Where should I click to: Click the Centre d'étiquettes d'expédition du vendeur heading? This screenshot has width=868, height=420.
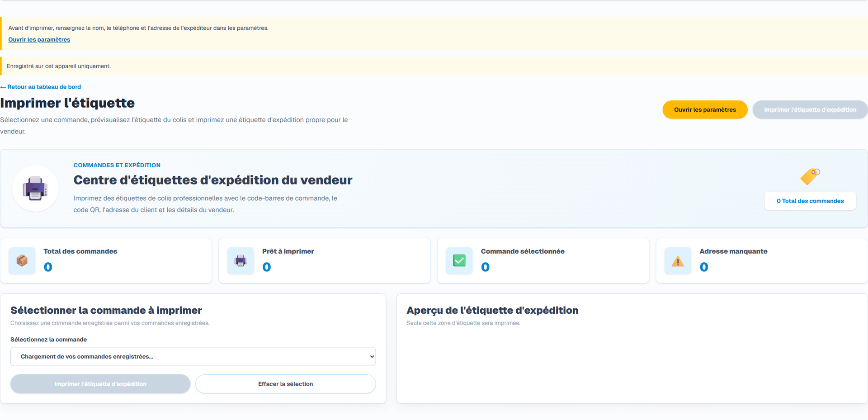213,180
